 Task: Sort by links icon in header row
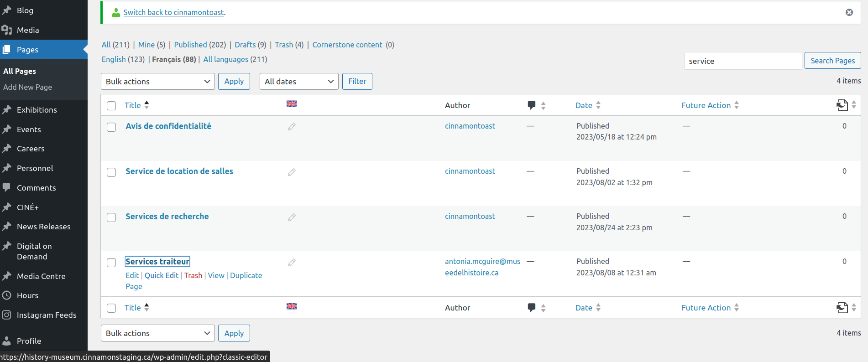click(842, 105)
